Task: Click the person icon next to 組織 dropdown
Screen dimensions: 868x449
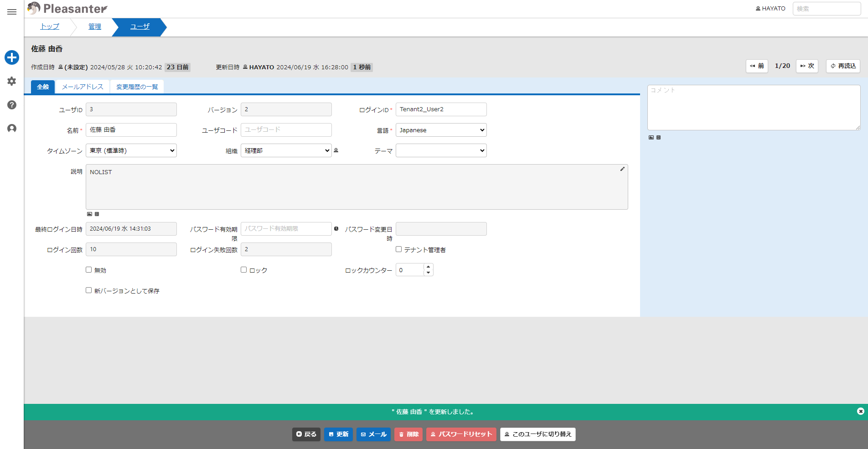Action: (x=336, y=150)
